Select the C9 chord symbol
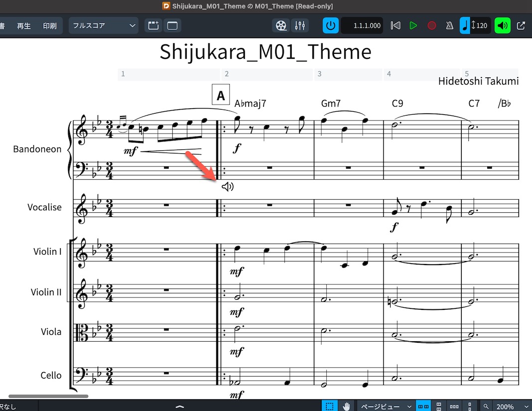The width and height of the screenshot is (532, 411). [x=398, y=103]
